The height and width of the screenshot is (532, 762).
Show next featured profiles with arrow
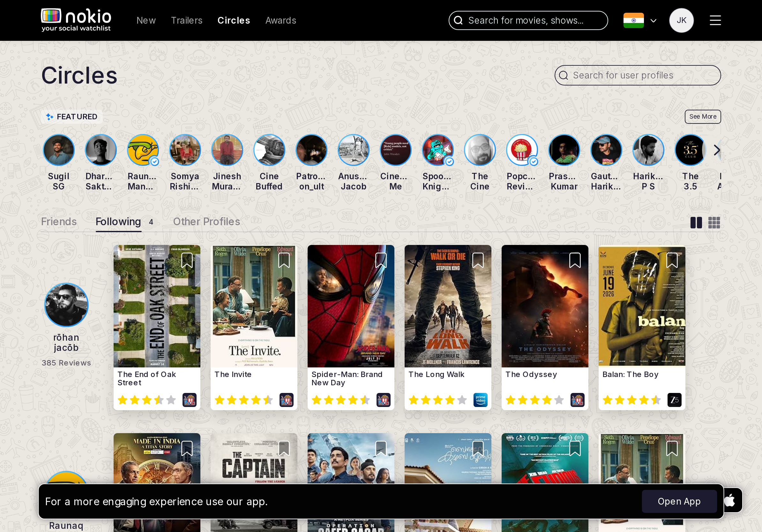pos(717,150)
